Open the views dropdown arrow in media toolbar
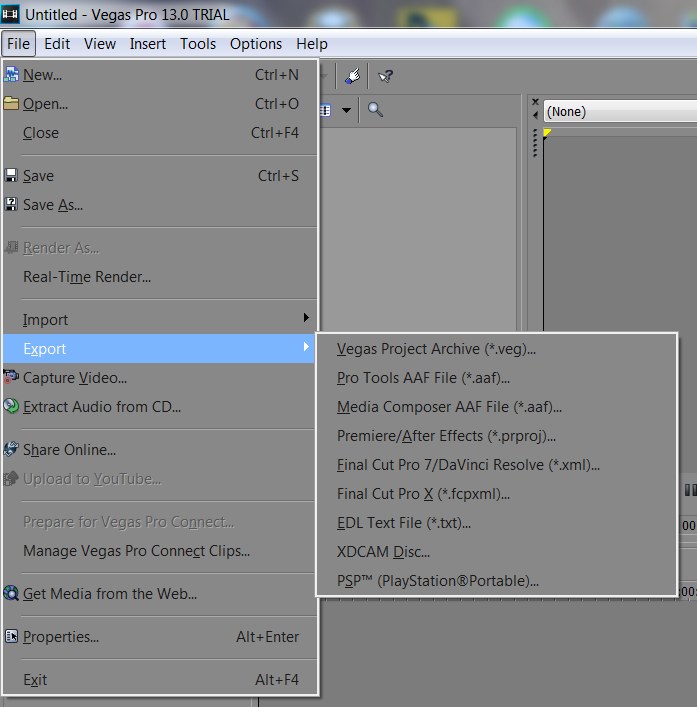This screenshot has height=707, width=697. 346,110
